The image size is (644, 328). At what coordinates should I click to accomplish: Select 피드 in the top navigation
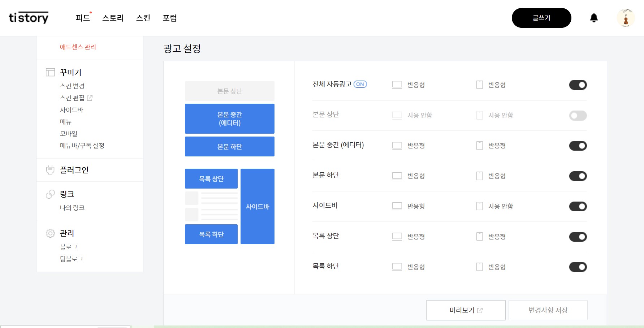(82, 18)
